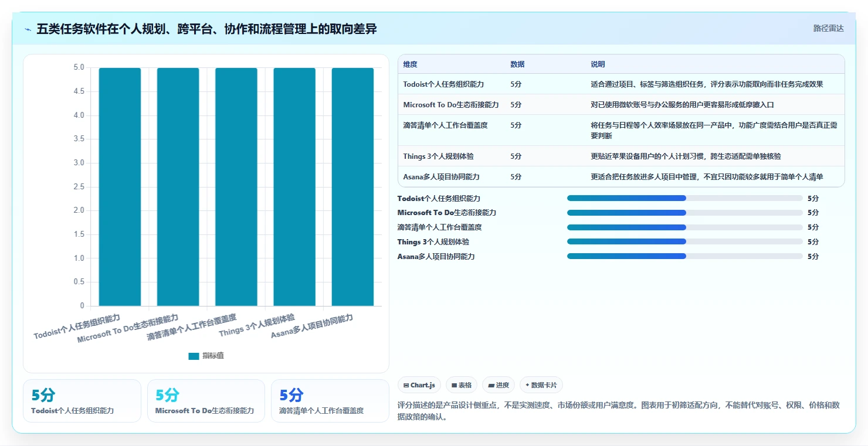This screenshot has width=868, height=446.
Task: Click the Things 3个人规划体验 progress bar
Action: (684, 241)
